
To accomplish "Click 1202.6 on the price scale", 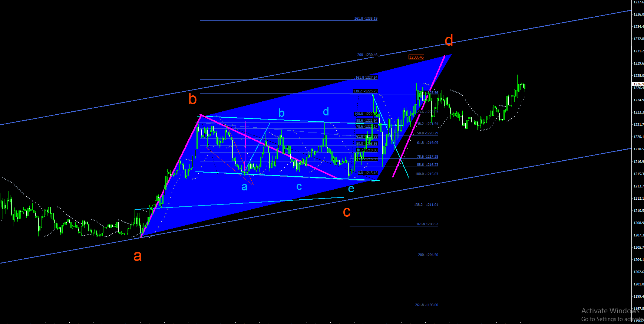I will [x=638, y=272].
